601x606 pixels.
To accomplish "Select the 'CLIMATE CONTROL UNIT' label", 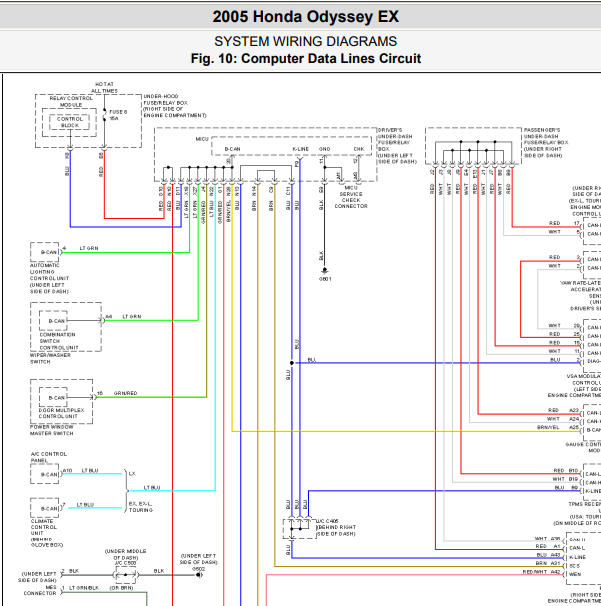I will click(x=43, y=527).
